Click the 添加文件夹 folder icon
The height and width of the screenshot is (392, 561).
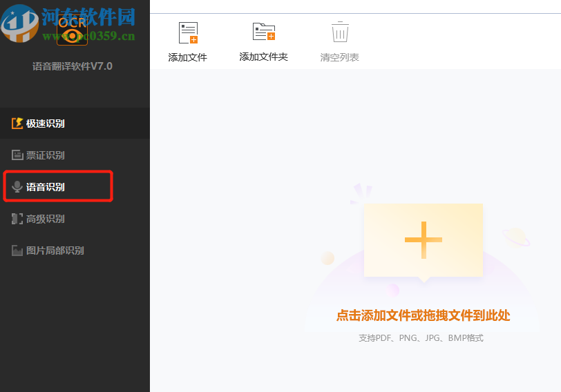click(x=264, y=32)
